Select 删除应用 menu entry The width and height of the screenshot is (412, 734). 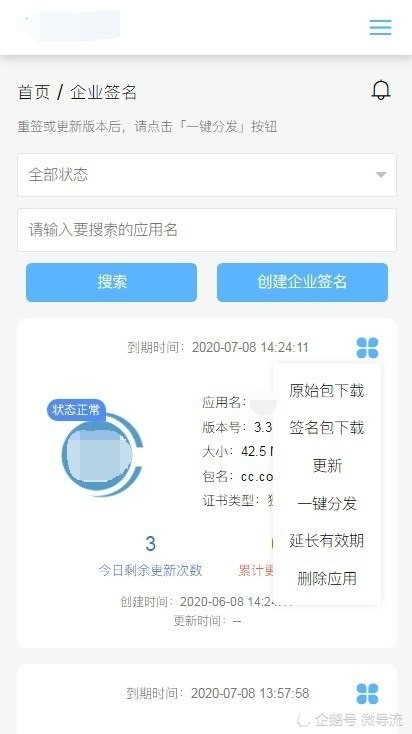coord(327,579)
